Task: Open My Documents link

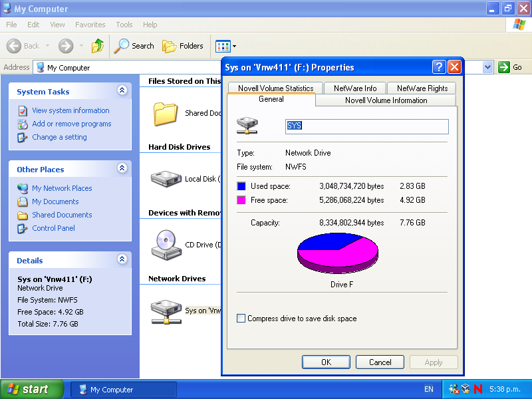Action: pyautogui.click(x=55, y=201)
